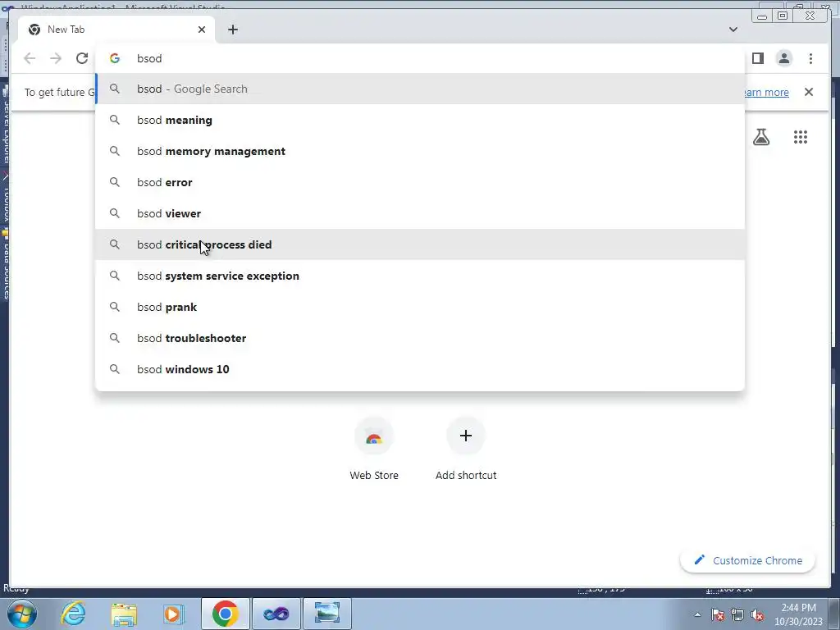This screenshot has height=630, width=840.
Task: Reload the page with refresh icon
Action: click(x=82, y=58)
